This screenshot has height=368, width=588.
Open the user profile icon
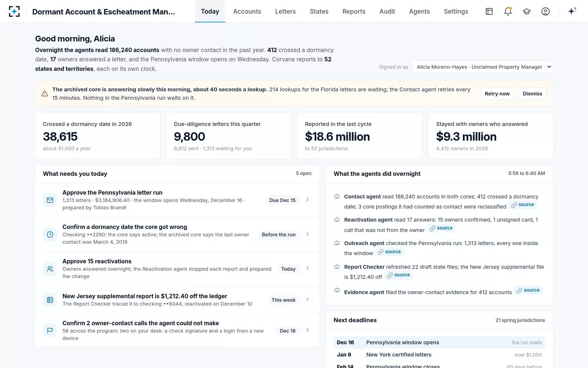pyautogui.click(x=546, y=11)
